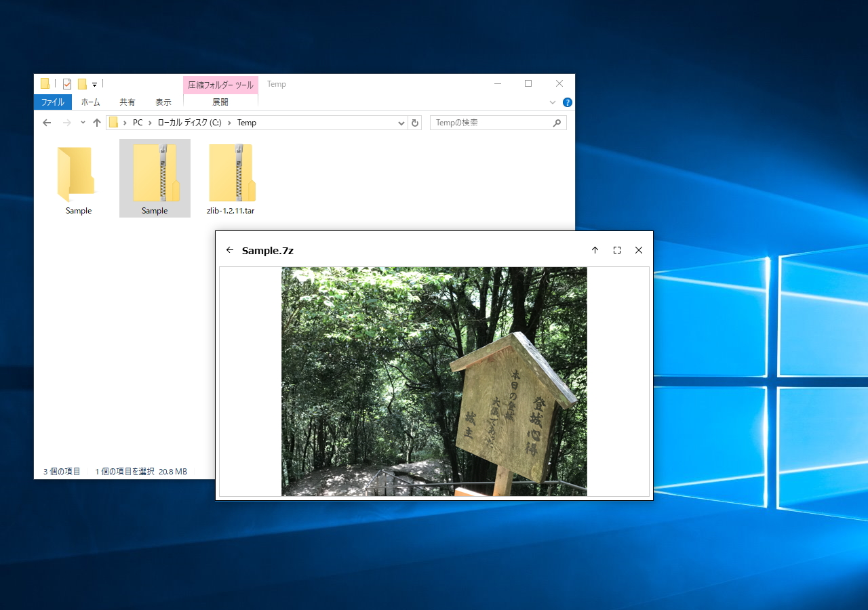
Task: Expand the breadcrumb chevron before PC
Action: pyautogui.click(x=124, y=123)
